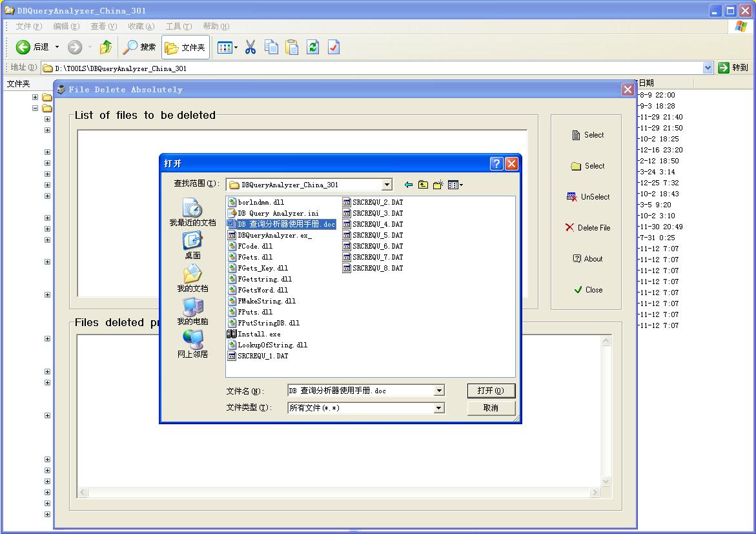Viewport: 756px width, 534px height.
Task: Click the 打开 open button
Action: click(491, 390)
